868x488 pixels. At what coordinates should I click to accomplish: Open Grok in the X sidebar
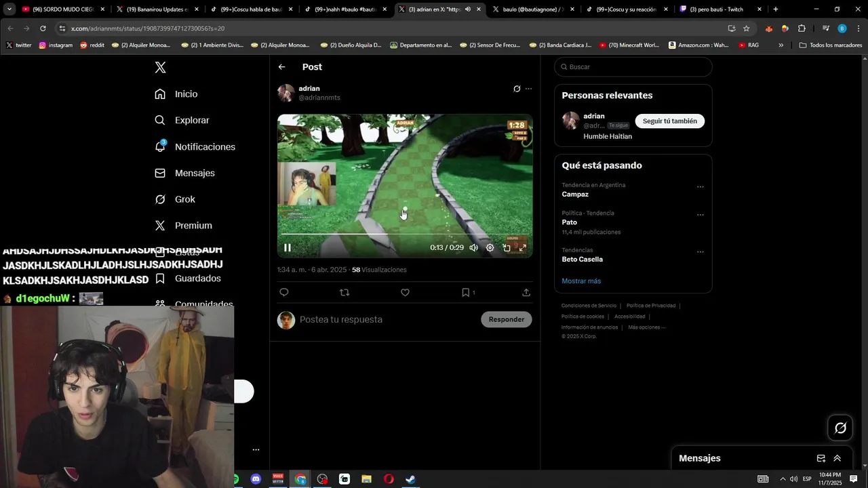(175, 199)
